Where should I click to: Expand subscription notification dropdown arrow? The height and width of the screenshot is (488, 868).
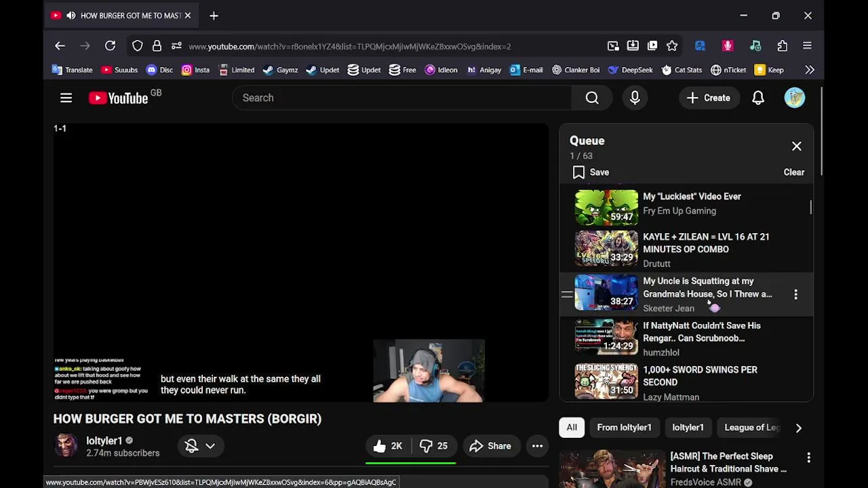click(x=210, y=446)
